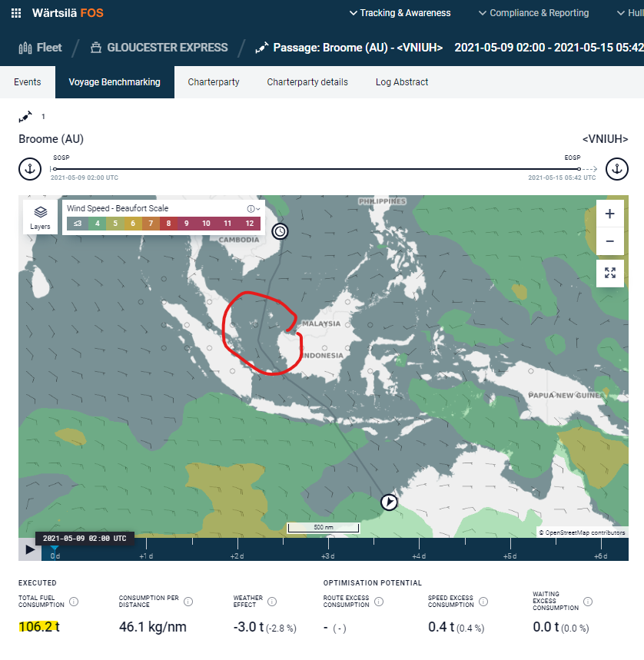644x660 pixels.
Task: Expand the Compliance & Reporting menu
Action: coord(533,13)
